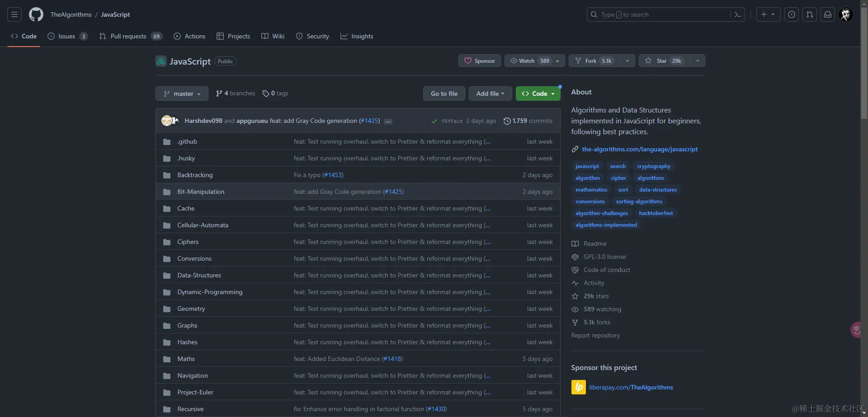Screen dimensions: 868x417
Task: Go to GitHub home via Octocat logo
Action: [x=36, y=14]
